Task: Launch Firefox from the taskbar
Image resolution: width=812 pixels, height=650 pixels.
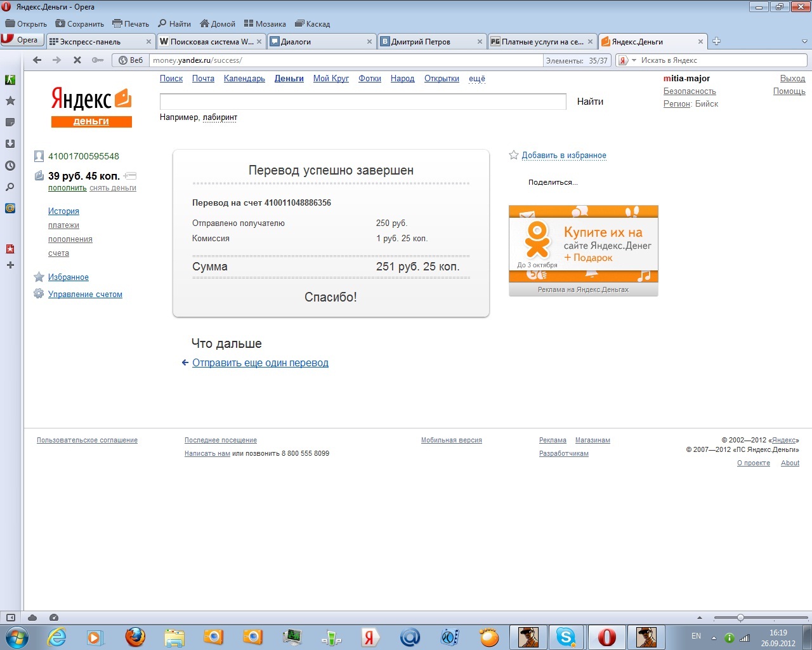Action: tap(134, 637)
